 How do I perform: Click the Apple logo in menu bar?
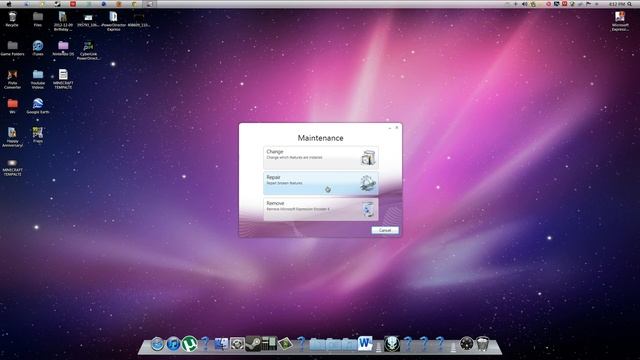9,4
